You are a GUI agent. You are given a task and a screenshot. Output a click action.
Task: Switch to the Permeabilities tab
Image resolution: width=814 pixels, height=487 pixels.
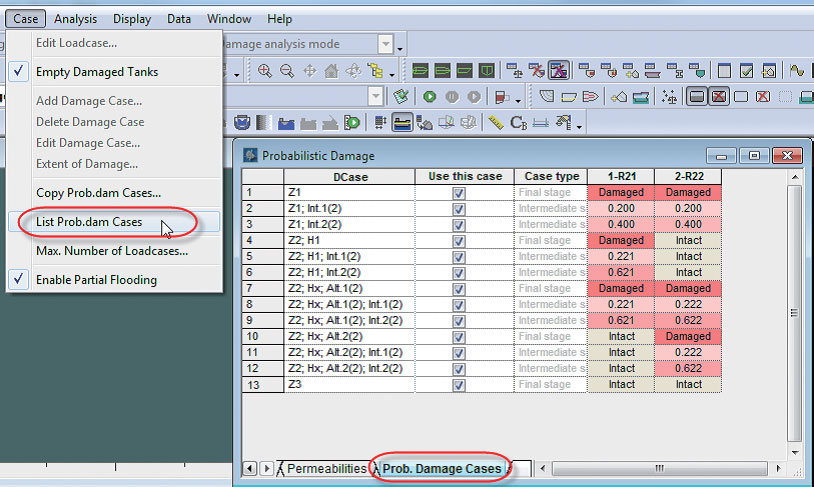[x=325, y=468]
